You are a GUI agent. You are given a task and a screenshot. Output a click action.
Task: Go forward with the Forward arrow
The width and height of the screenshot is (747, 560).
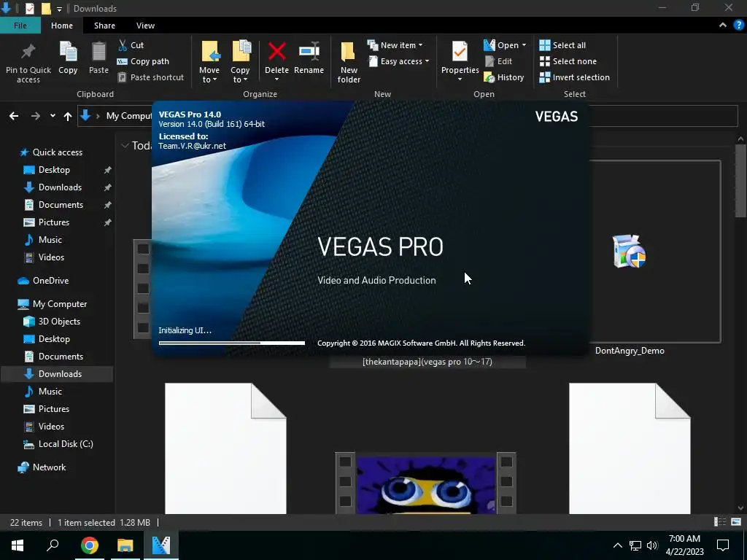pos(36,116)
